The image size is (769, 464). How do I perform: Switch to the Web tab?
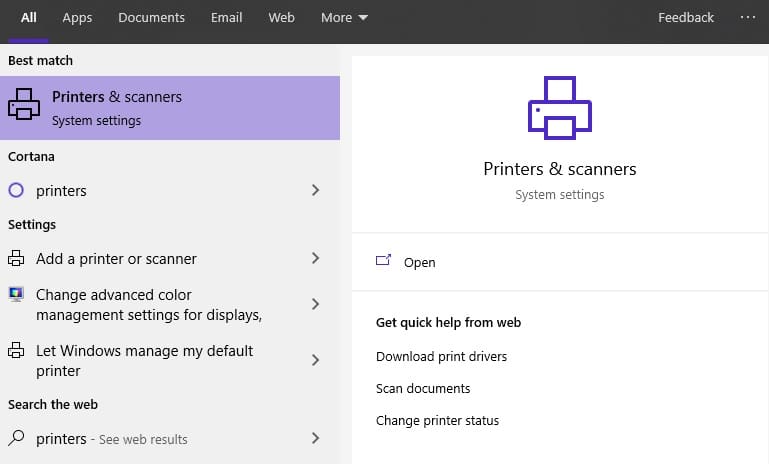(282, 18)
